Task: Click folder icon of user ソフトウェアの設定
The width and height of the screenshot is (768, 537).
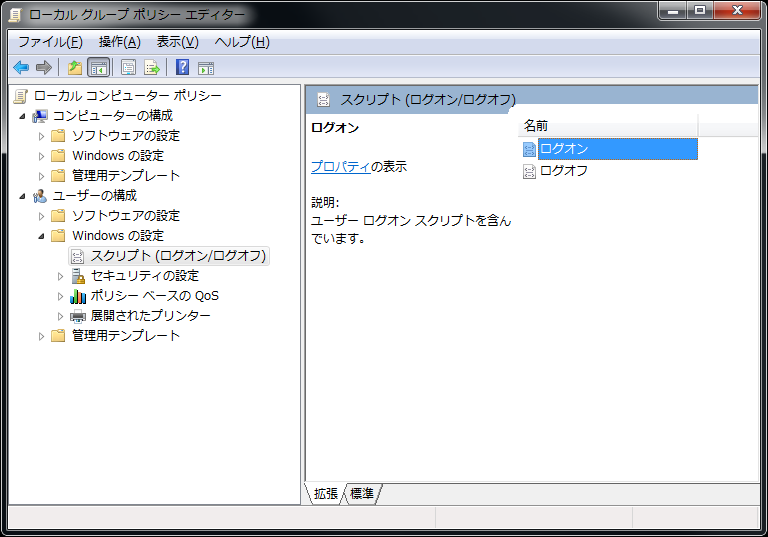Action: point(58,216)
